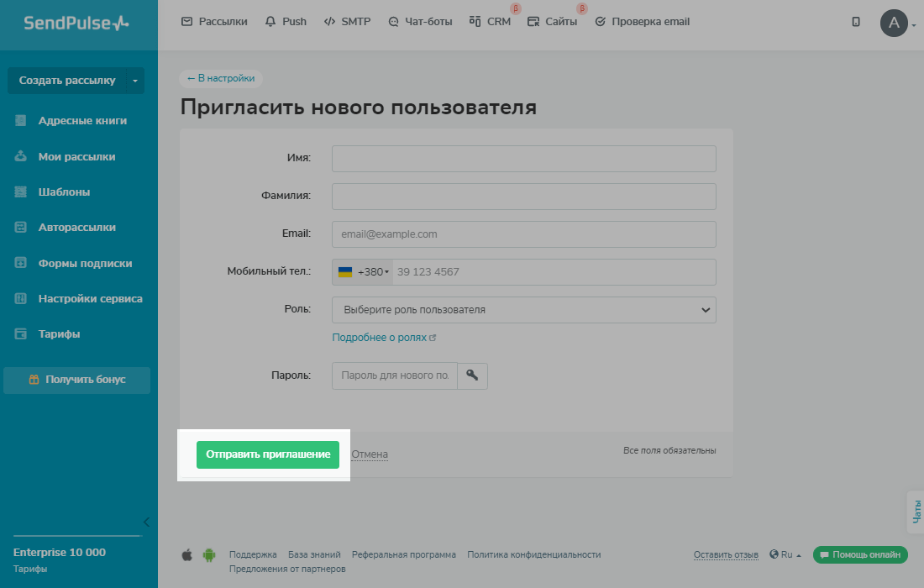
Task: Open Адресные книги in sidebar
Action: click(82, 121)
